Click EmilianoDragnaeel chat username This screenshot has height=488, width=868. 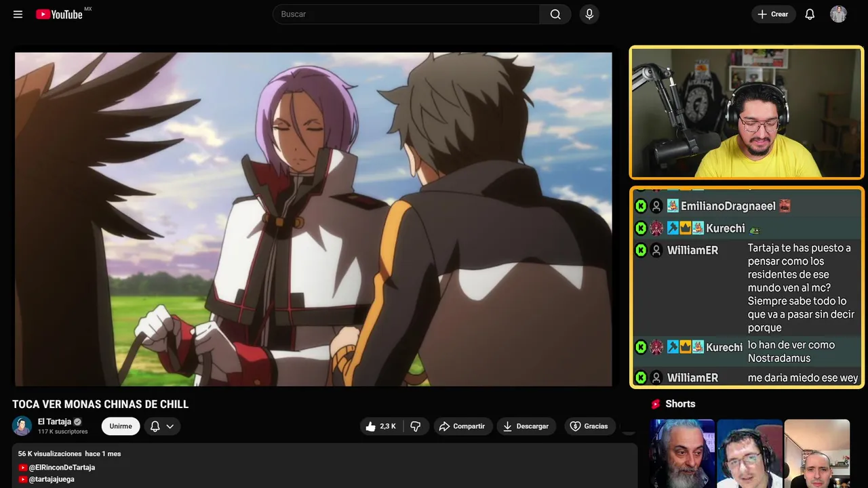(x=728, y=206)
